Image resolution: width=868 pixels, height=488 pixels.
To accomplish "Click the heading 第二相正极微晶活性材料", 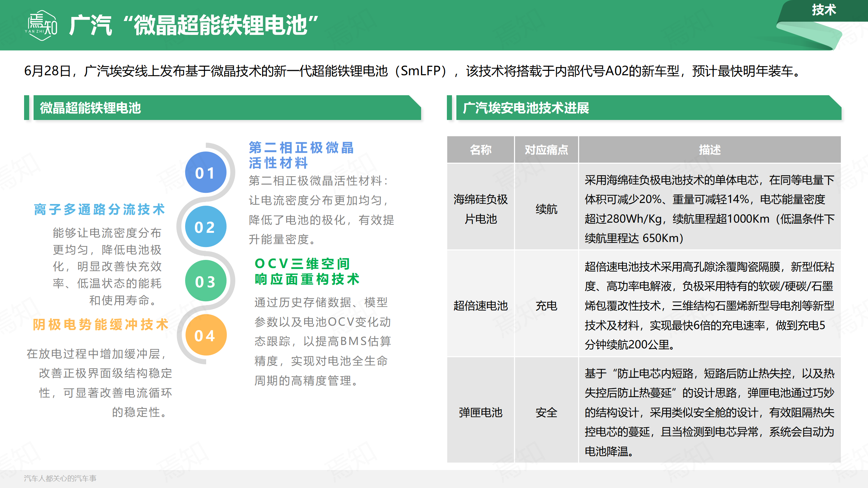I will [x=301, y=155].
